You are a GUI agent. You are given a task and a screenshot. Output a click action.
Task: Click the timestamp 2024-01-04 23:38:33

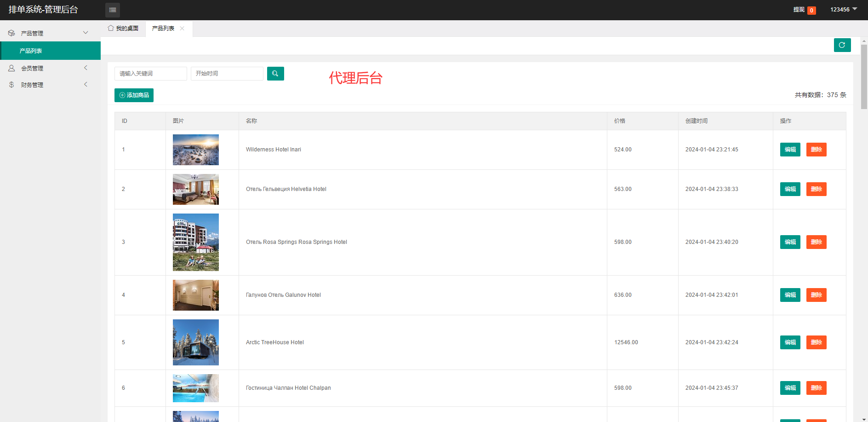pyautogui.click(x=712, y=189)
